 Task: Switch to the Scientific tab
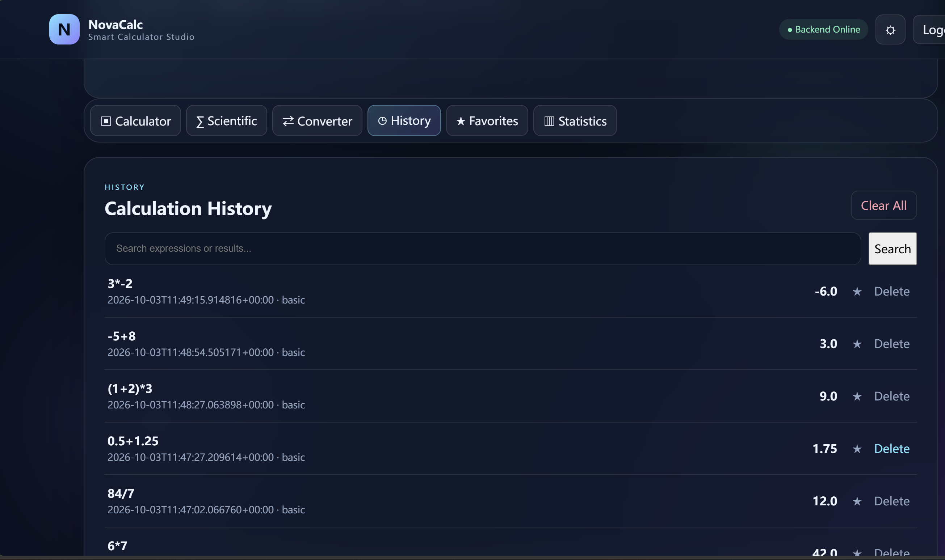click(x=227, y=121)
